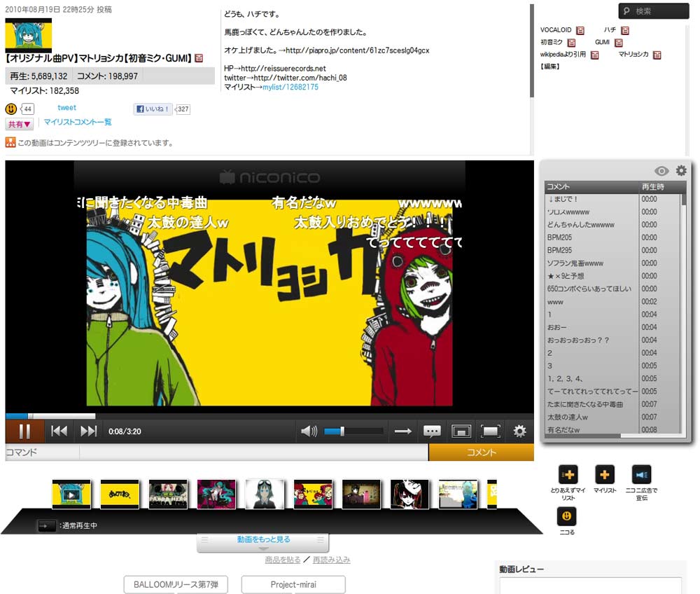Open the comment panel settings gear

coord(681,170)
